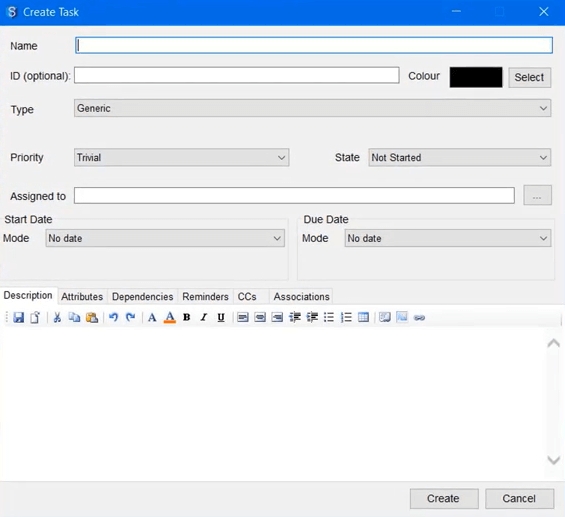Insert a table using the table icon

point(363,317)
